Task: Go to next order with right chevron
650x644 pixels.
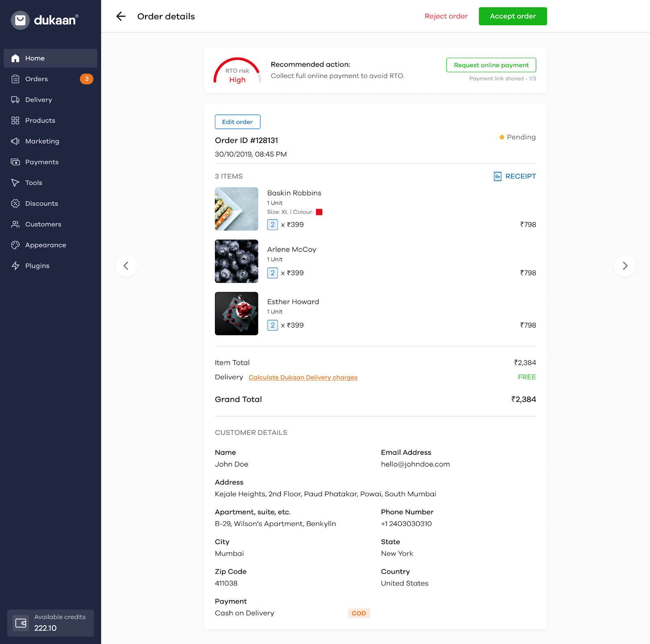Action: pyautogui.click(x=625, y=266)
